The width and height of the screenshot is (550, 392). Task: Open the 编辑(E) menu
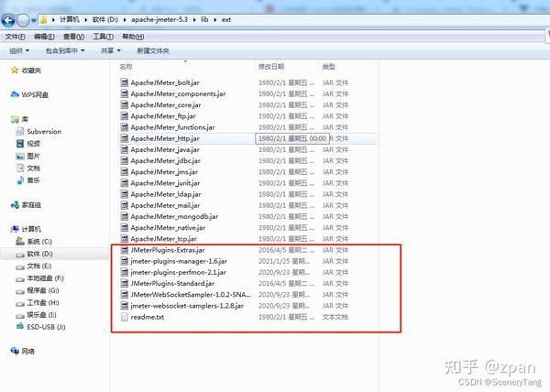pos(44,37)
